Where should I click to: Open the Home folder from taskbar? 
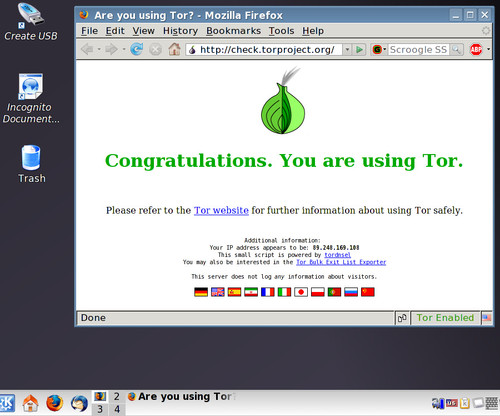(x=30, y=403)
